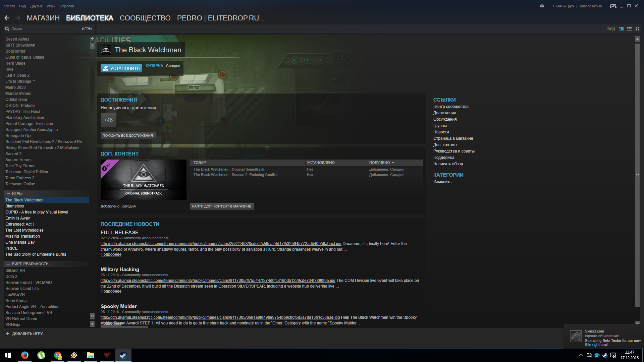Click ПОКАЗАТЬ ВСЕ ДОСТИЖЕНИЯ button
The image size is (644, 362).
pyautogui.click(x=128, y=136)
